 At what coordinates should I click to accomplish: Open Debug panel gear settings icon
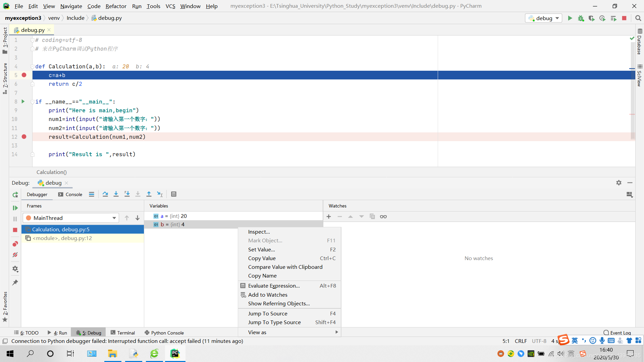619,183
